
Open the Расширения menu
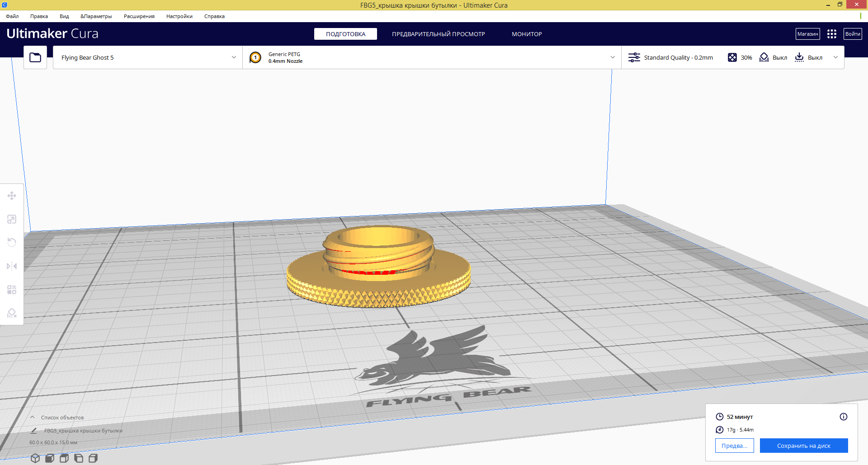coord(139,16)
